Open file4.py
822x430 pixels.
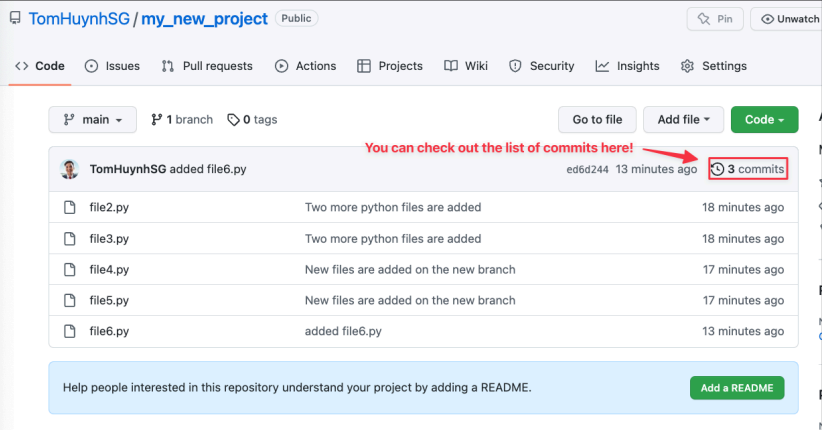click(109, 270)
